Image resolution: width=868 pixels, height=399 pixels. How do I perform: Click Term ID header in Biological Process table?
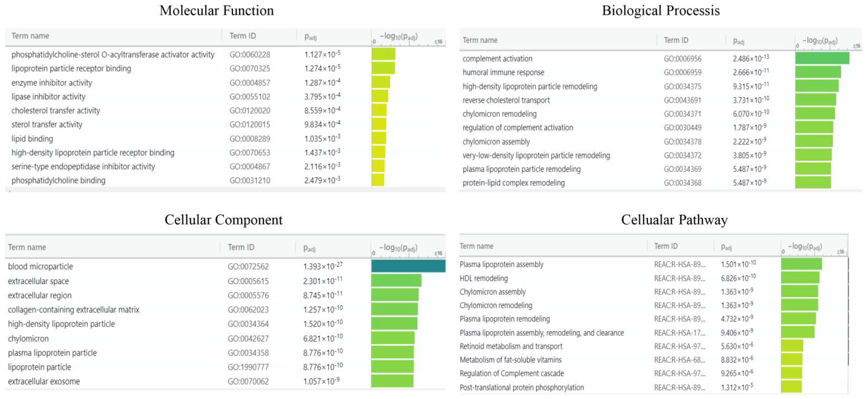point(676,40)
